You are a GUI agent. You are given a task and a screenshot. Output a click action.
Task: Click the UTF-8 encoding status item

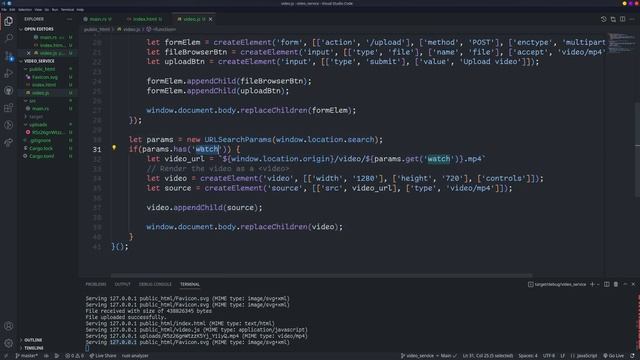pyautogui.click(x=549, y=356)
